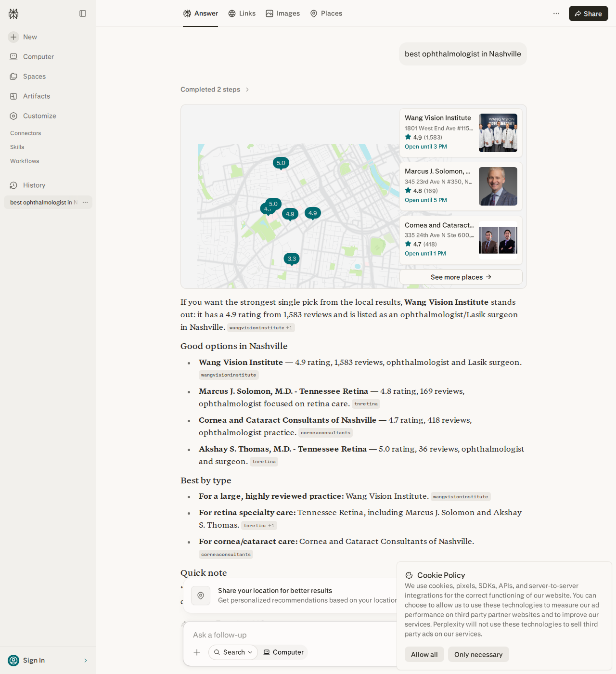616x674 pixels.
Task: Select the 3.3 rated map pin
Action: pos(292,259)
